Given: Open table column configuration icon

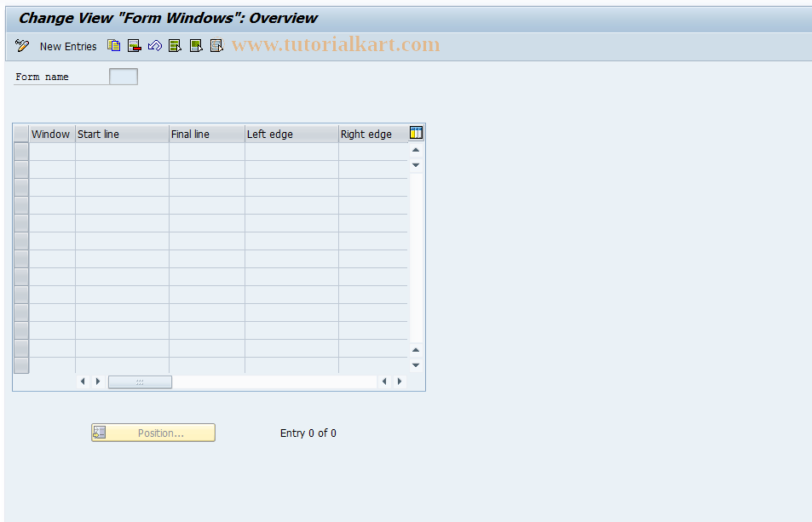Looking at the screenshot, I should (x=416, y=134).
